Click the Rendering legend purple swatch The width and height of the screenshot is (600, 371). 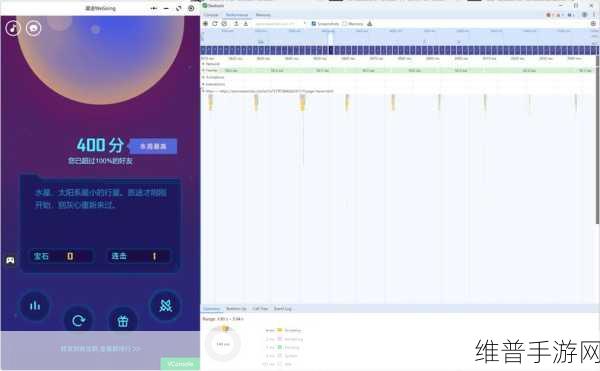coord(280,339)
